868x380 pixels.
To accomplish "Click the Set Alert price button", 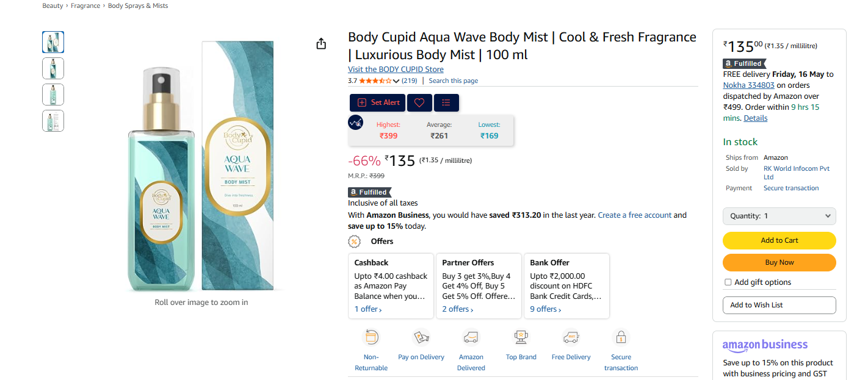I will pos(378,102).
